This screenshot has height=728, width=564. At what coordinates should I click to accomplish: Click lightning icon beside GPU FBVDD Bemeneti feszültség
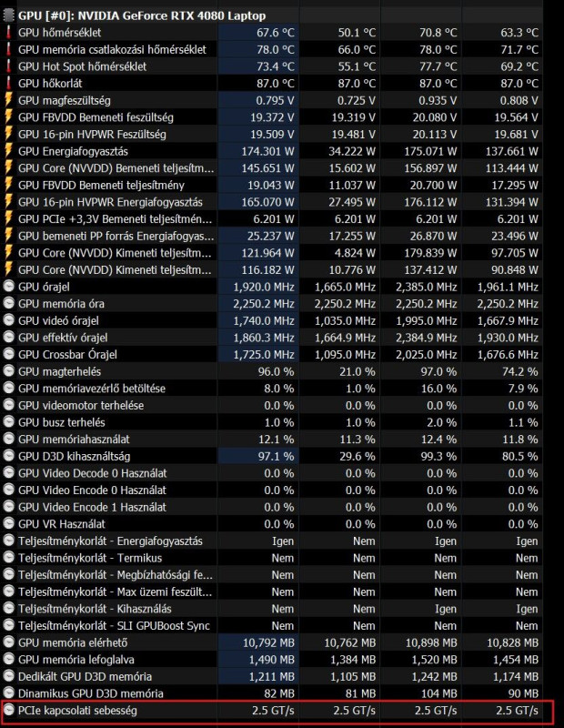pos(8,117)
